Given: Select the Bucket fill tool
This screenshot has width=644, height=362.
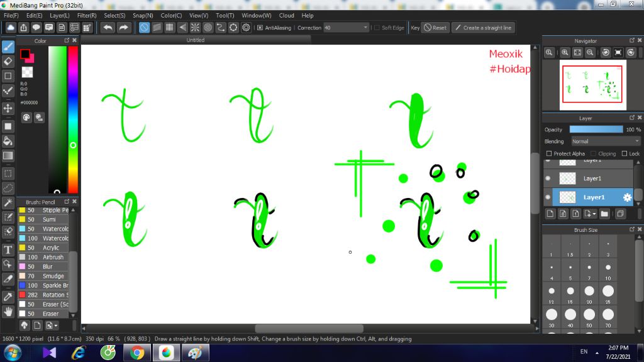Looking at the screenshot, I should pos(8,141).
